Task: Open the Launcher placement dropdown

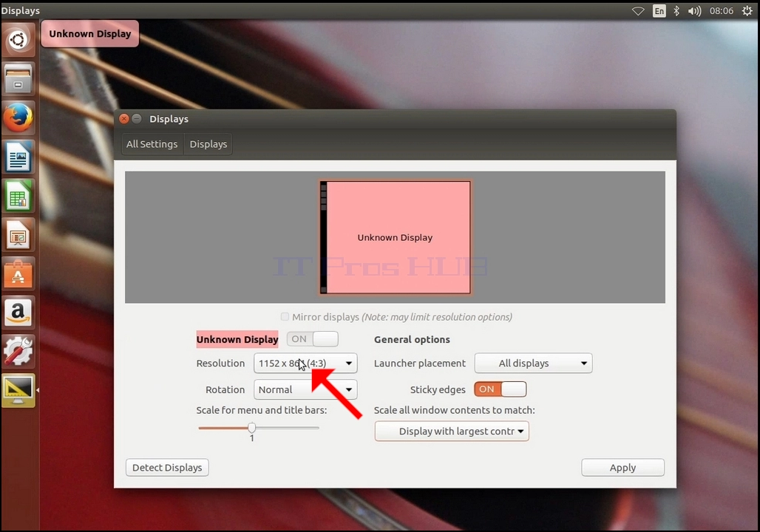Action: click(533, 364)
